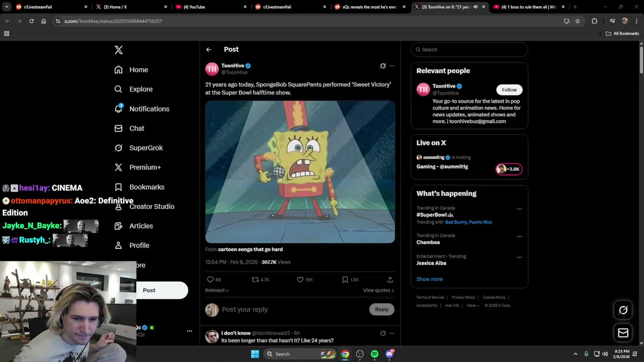Click the X Search box
This screenshot has width=644, height=362.
coord(469,49)
